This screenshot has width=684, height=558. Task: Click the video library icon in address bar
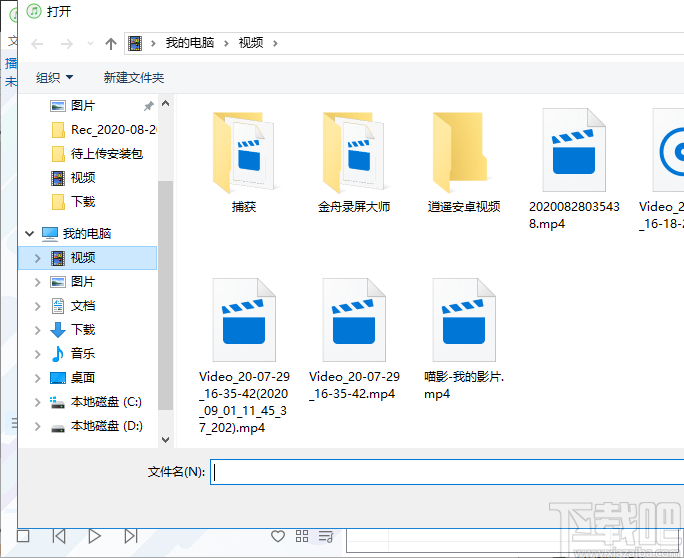coord(135,43)
